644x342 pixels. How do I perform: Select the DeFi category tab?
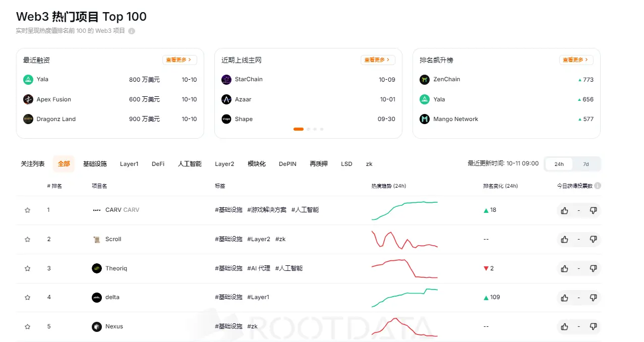158,164
